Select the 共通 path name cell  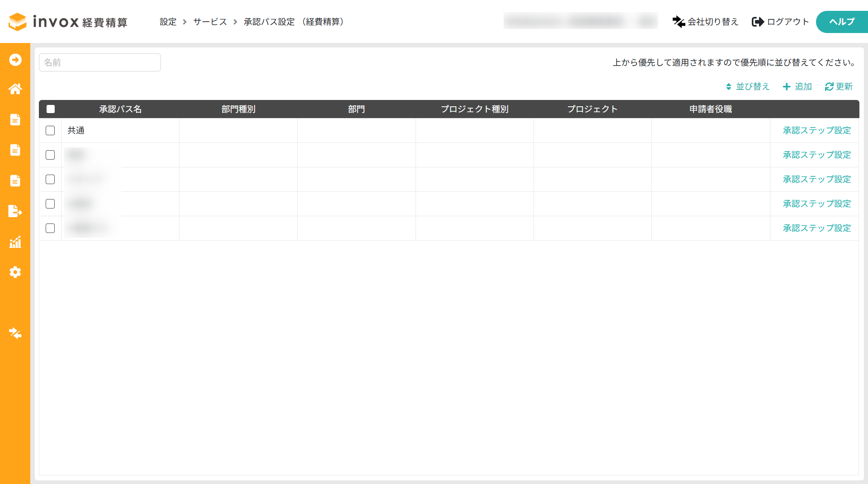[x=120, y=130]
